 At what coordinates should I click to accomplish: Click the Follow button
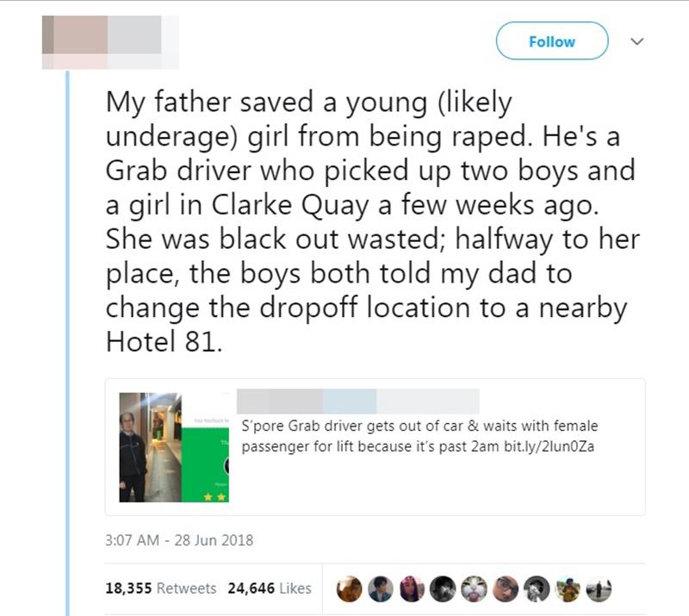point(552,41)
